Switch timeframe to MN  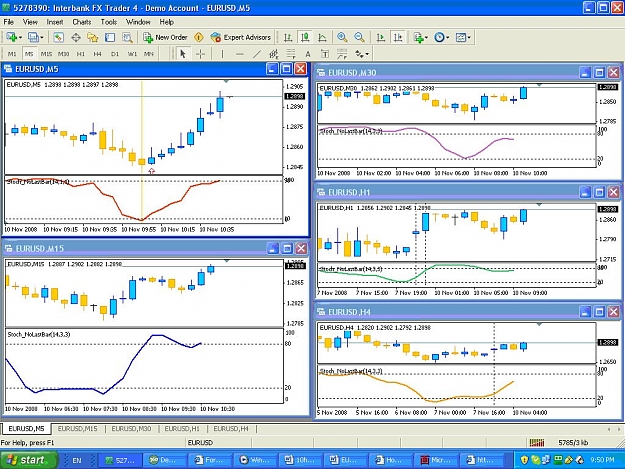click(x=149, y=54)
